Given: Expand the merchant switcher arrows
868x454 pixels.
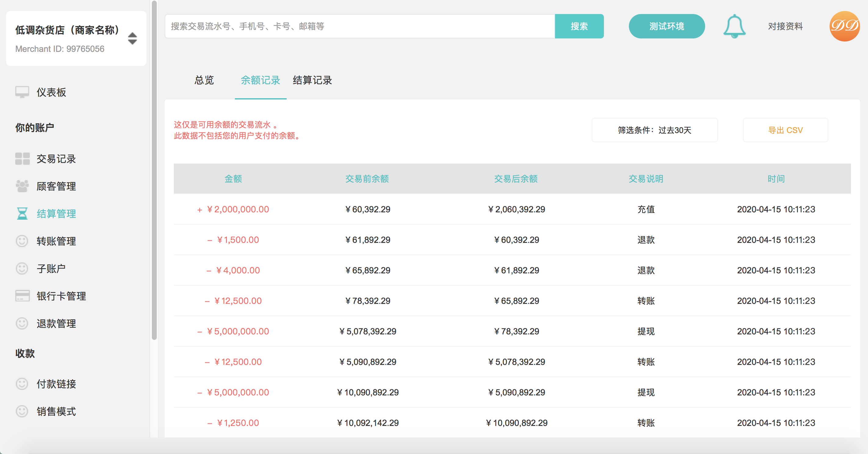Looking at the screenshot, I should pyautogui.click(x=132, y=38).
